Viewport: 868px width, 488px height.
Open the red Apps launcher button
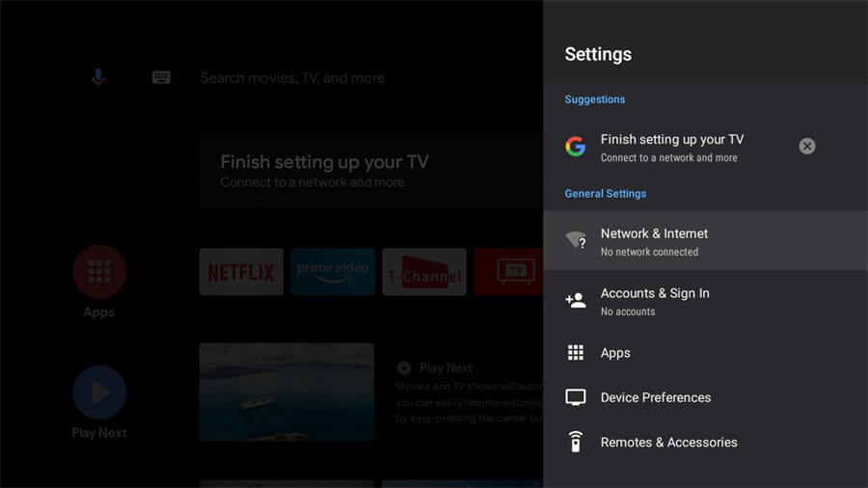point(99,271)
